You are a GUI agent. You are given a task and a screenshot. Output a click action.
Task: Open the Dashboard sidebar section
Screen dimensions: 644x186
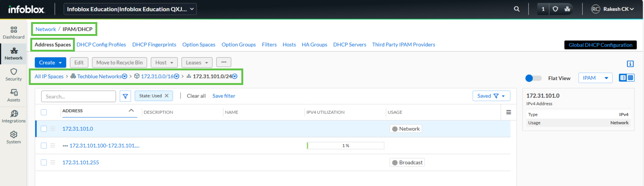[13, 33]
